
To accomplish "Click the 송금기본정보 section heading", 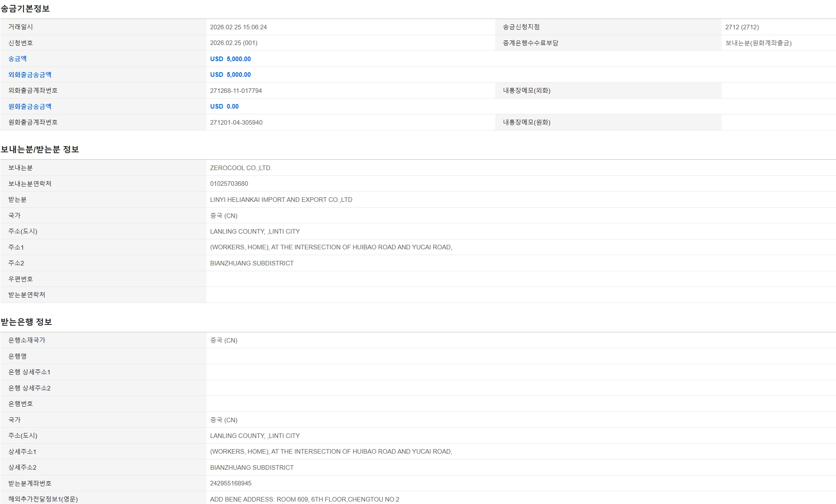I will 25,9.
